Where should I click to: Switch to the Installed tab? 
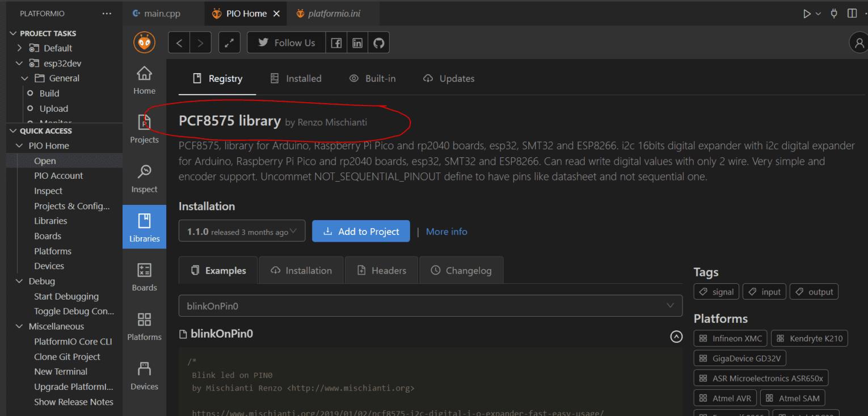pos(296,79)
